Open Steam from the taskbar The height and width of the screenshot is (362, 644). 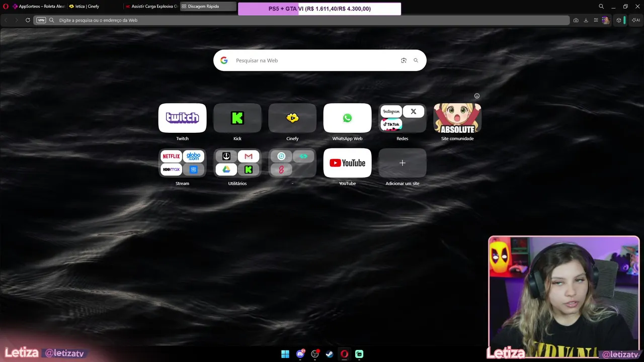[330, 354]
